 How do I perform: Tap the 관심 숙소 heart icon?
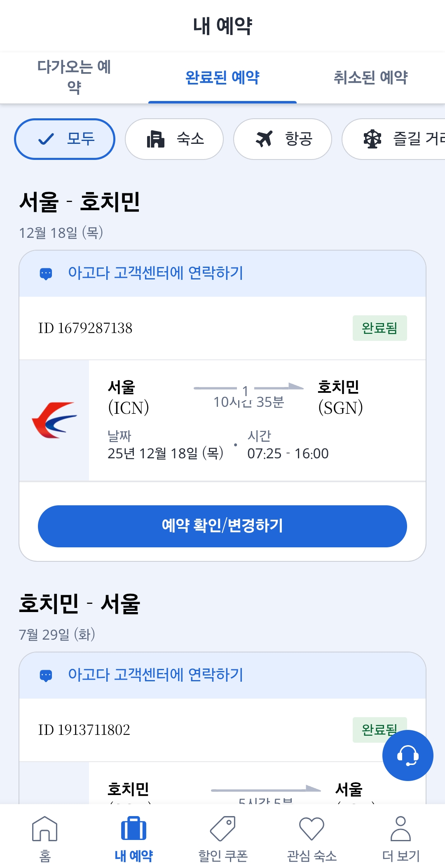tap(311, 828)
